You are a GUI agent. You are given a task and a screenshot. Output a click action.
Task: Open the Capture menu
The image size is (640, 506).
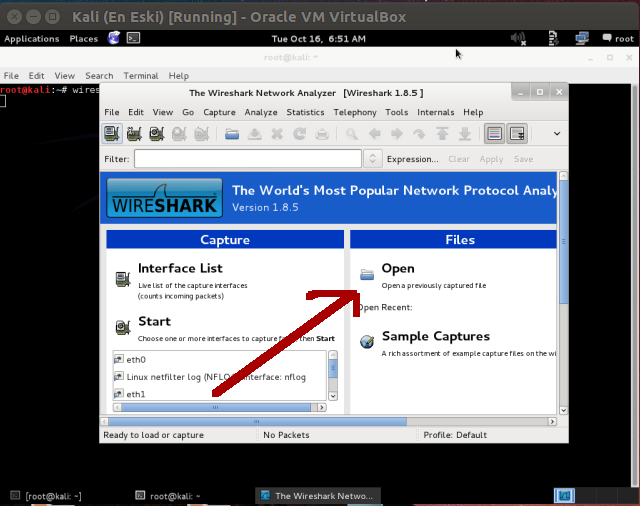click(x=220, y=112)
